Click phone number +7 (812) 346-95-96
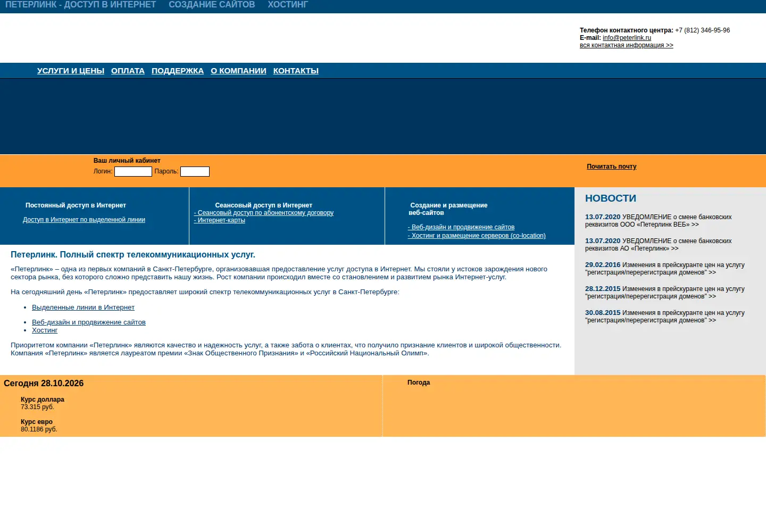766x532 pixels. (x=702, y=30)
